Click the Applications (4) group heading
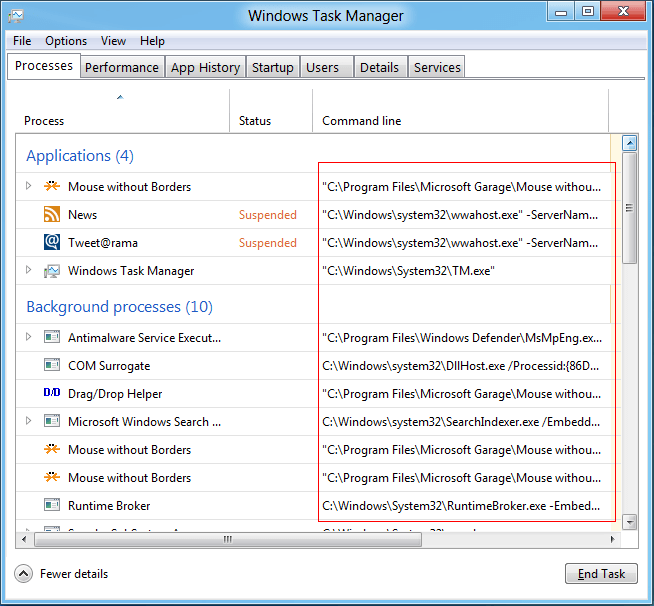Image resolution: width=654 pixels, height=606 pixels. (80, 156)
